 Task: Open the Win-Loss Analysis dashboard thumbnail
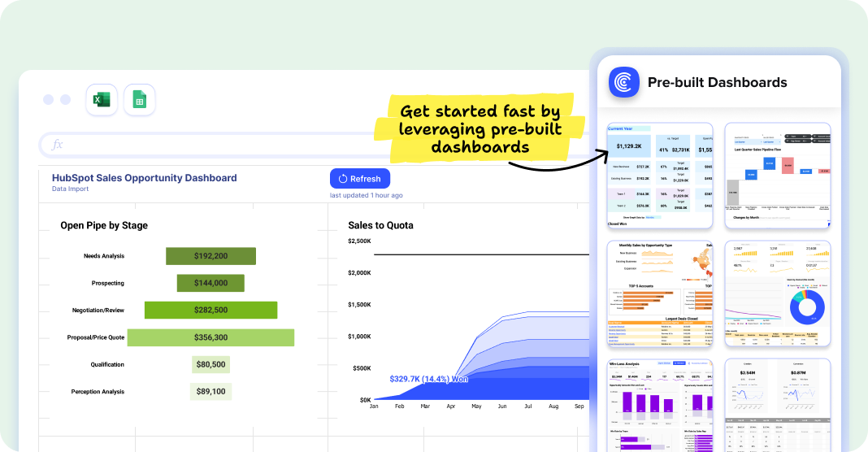tap(660, 406)
